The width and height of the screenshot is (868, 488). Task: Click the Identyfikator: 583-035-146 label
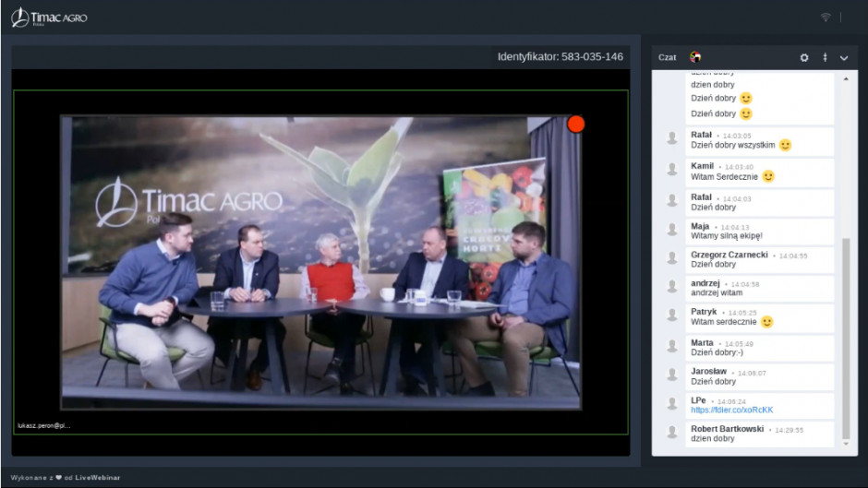pos(561,56)
